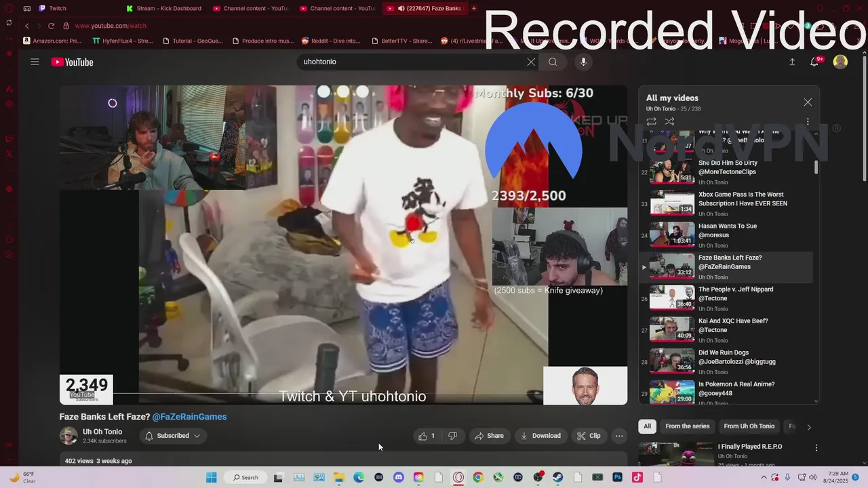Screen dimensions: 868x488
Task: Open Discord from the taskbar
Action: (398, 477)
